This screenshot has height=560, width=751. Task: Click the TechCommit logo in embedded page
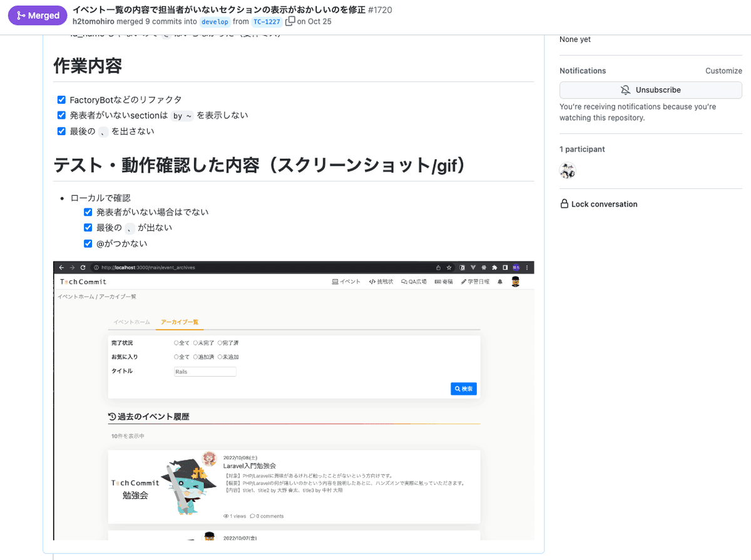tap(84, 282)
